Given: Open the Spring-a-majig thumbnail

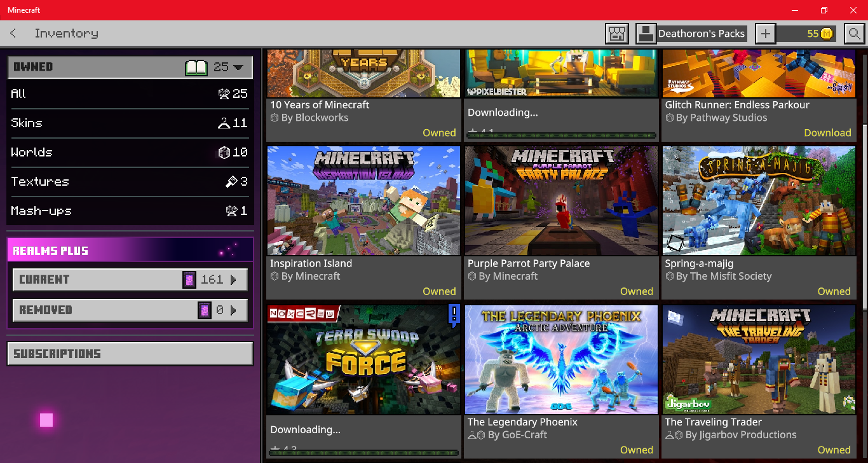Looking at the screenshot, I should coord(759,201).
